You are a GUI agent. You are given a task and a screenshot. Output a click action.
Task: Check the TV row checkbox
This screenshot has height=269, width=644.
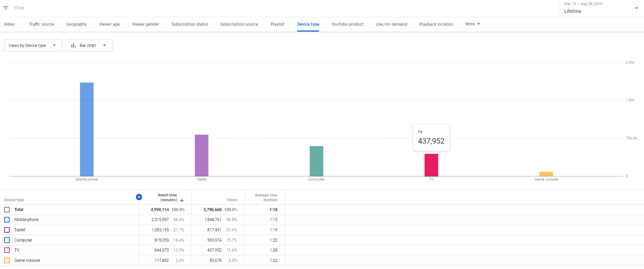(7, 250)
